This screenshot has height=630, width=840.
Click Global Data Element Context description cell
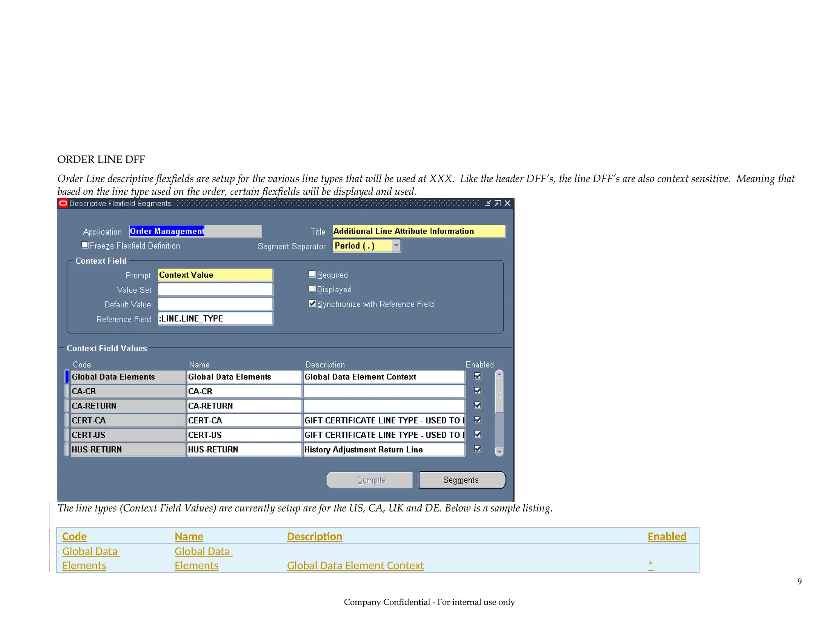click(384, 377)
